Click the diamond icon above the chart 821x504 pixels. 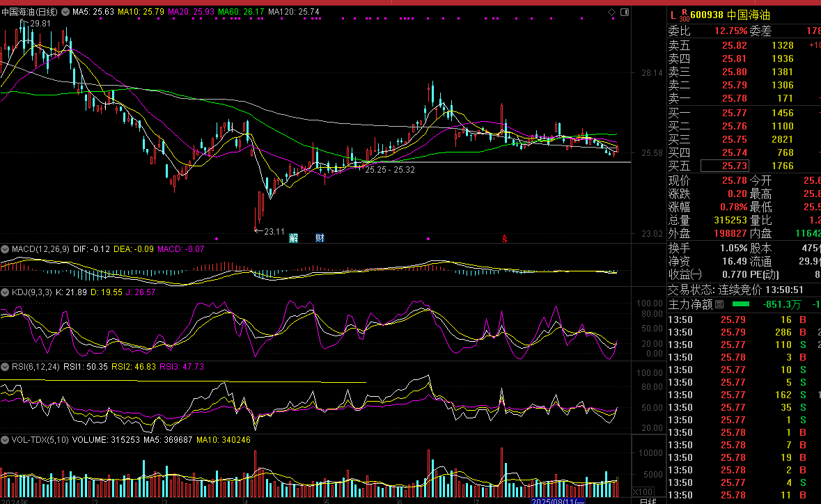click(611, 12)
